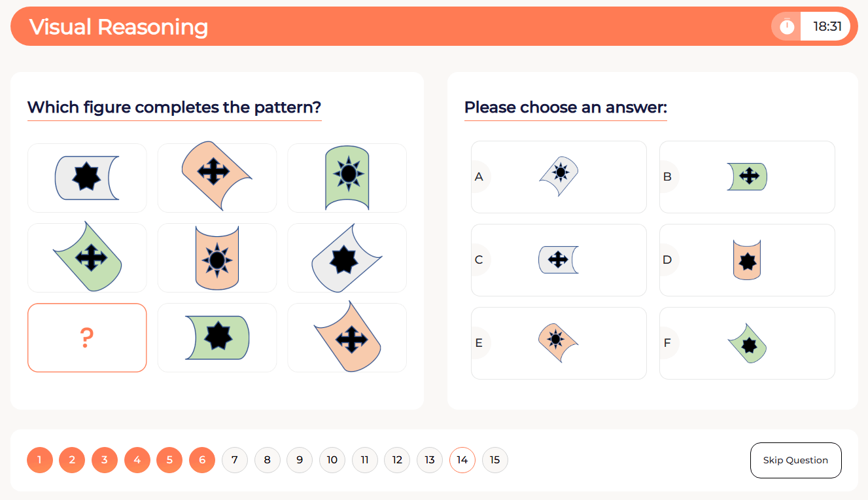The image size is (868, 500).
Task: Click the green star figure in bottom row
Action: pos(217,338)
